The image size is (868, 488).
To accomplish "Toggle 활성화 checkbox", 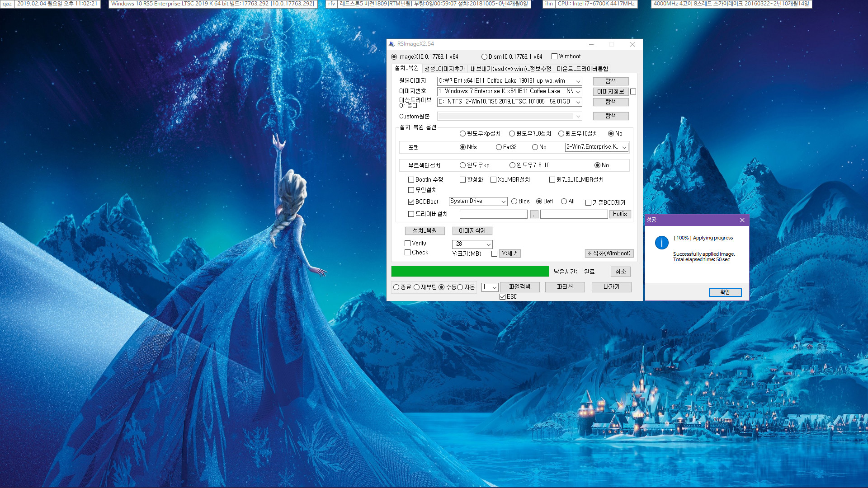I will [462, 180].
